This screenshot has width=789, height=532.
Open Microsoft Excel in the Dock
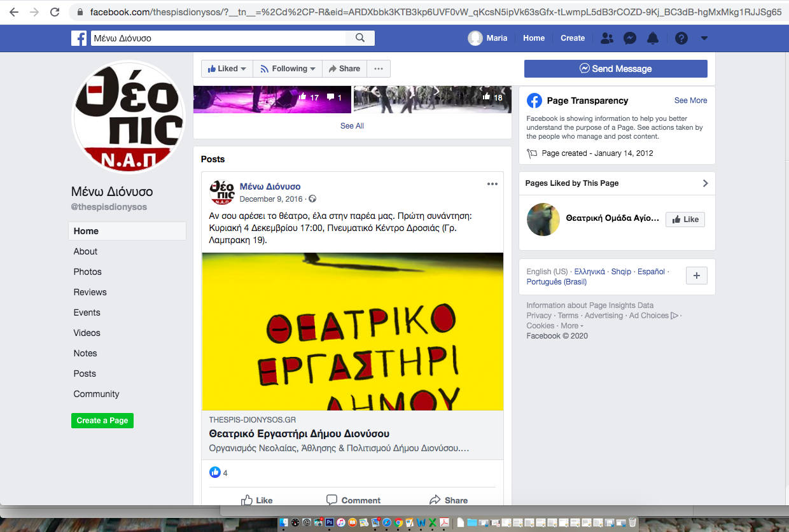pyautogui.click(x=433, y=523)
